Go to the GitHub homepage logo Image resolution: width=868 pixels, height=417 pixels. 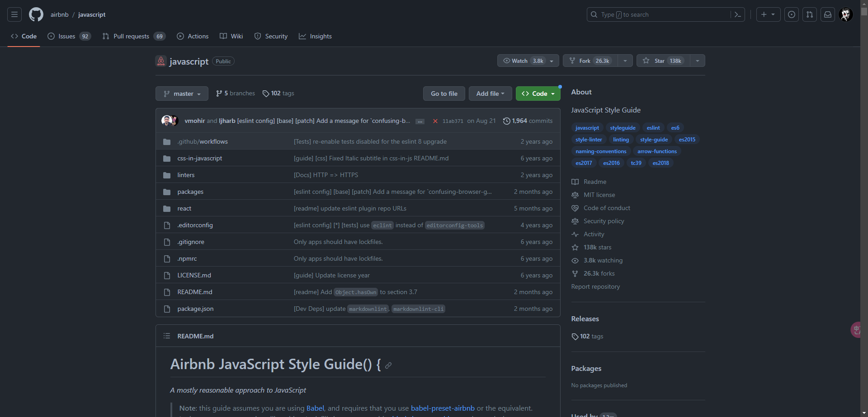tap(36, 14)
